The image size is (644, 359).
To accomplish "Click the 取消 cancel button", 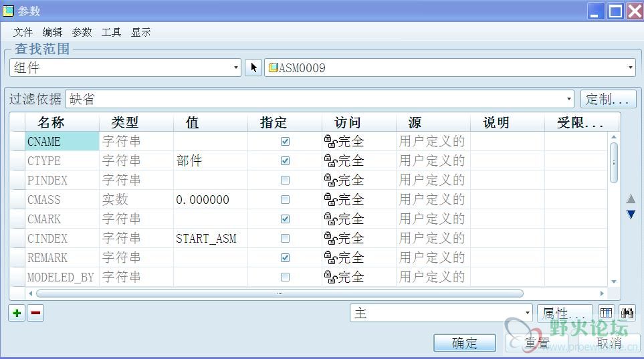I will [609, 342].
